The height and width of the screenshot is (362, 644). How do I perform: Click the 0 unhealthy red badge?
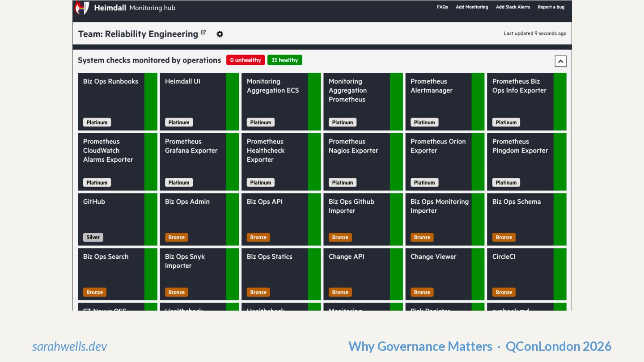246,60
